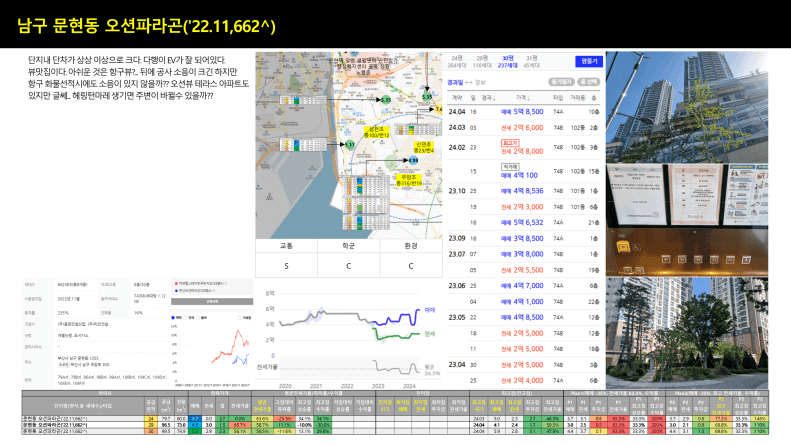Click the yellow 7.6 map marker
This screenshot has width=791, height=445.
click(x=438, y=109)
